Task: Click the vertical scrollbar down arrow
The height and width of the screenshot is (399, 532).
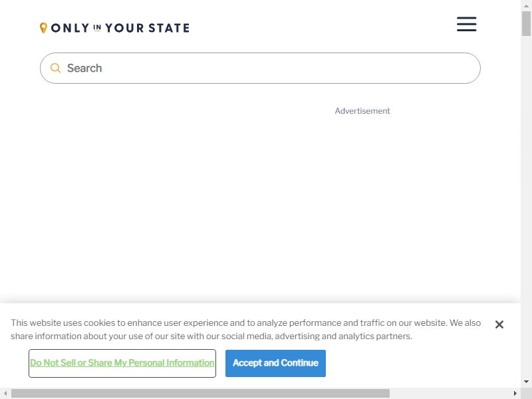Action: (526, 382)
